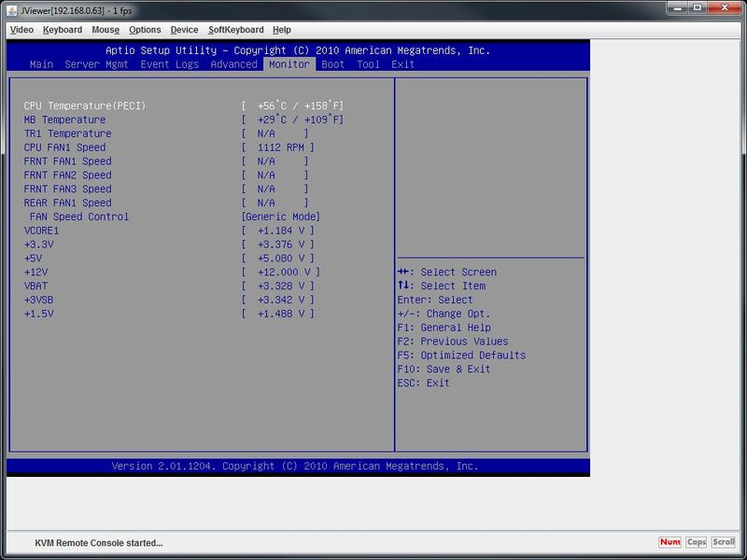Image resolution: width=747 pixels, height=560 pixels.
Task: Switch to the BIOS Main tab
Action: 41,64
